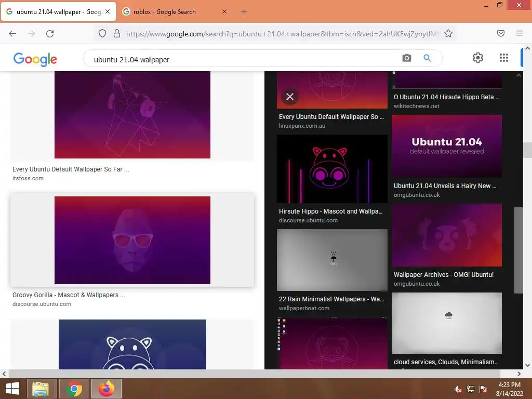Image resolution: width=532 pixels, height=399 pixels.
Task: Click the forward navigation arrow
Action: [31, 34]
